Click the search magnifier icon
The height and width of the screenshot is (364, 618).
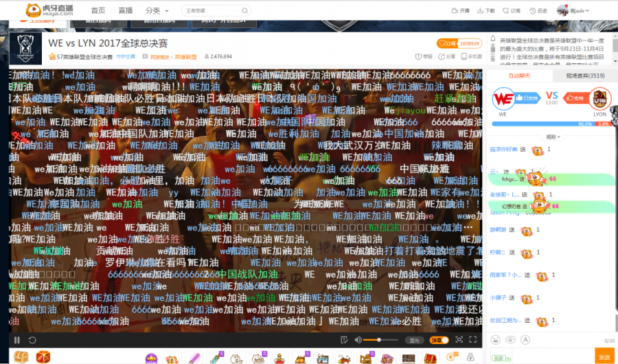tap(244, 11)
